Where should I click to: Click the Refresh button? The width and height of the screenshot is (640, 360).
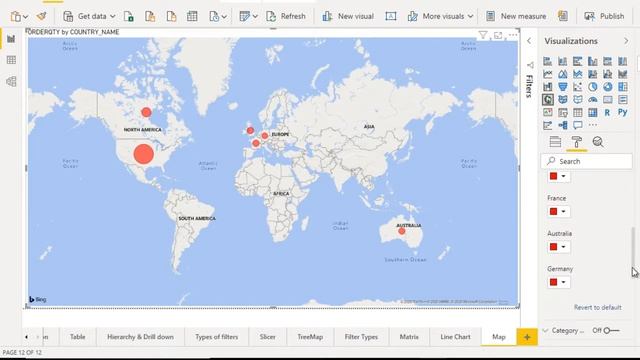click(286, 16)
